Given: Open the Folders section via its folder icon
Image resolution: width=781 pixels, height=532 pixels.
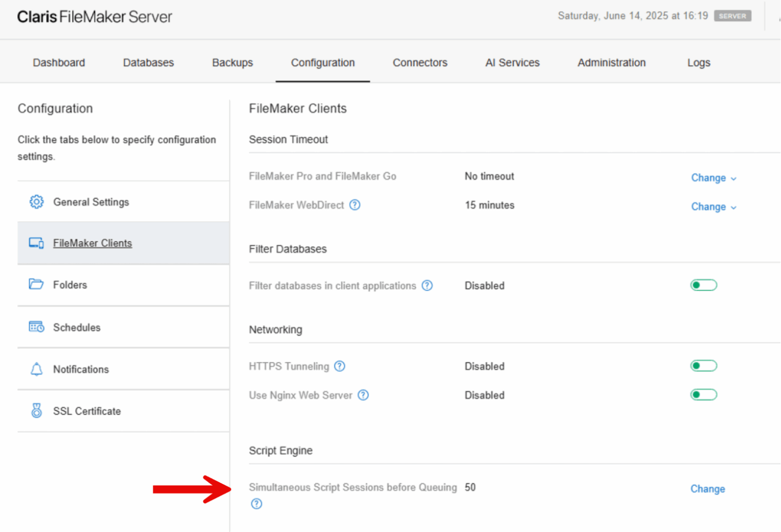Looking at the screenshot, I should coord(36,285).
